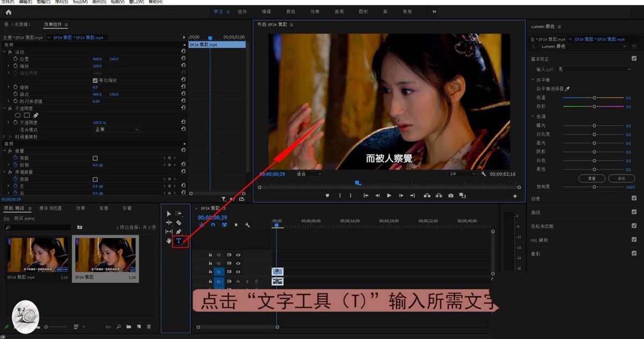Switch to 编辑 workspace tab
Screen dimensions: 644x339
point(267,11)
